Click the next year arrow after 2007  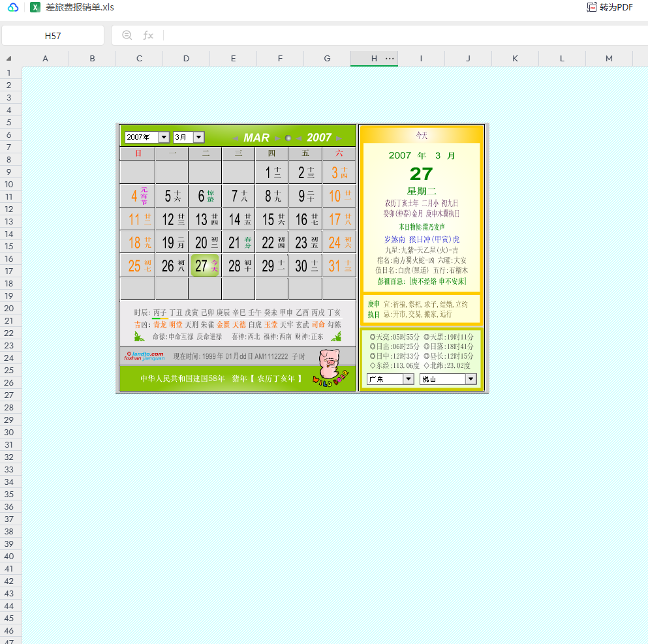point(339,138)
